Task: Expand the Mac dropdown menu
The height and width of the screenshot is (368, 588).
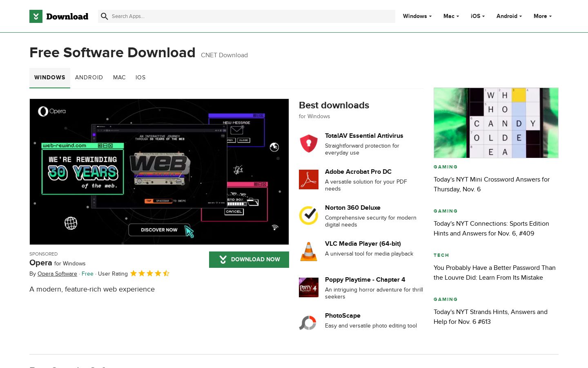Action: click(x=451, y=16)
